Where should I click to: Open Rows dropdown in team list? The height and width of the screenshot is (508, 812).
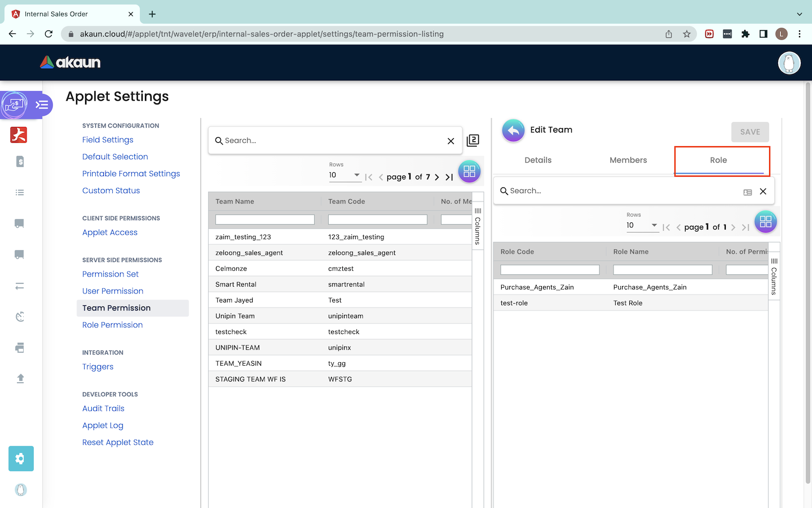click(x=345, y=176)
